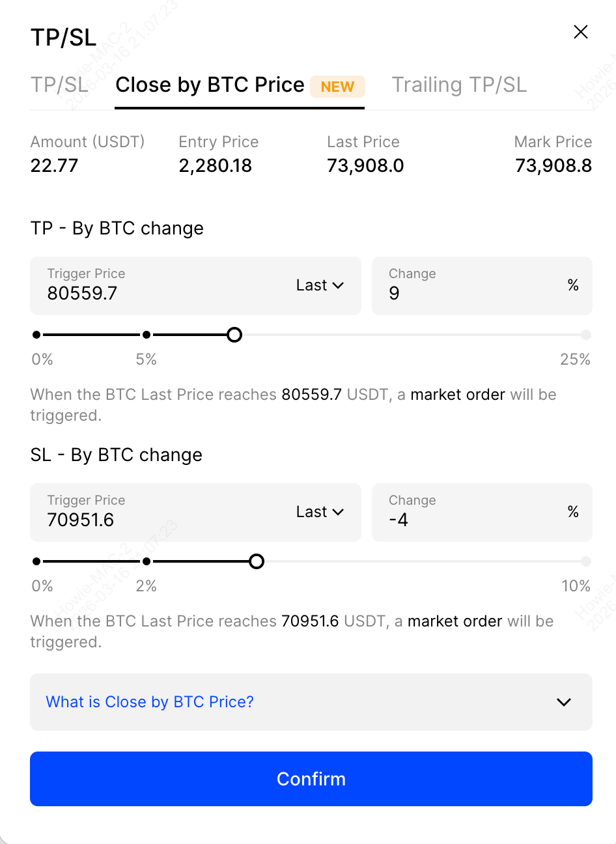The height and width of the screenshot is (844, 616).
Task: Open TP trigger price type Last dropdown
Action: [x=320, y=285]
